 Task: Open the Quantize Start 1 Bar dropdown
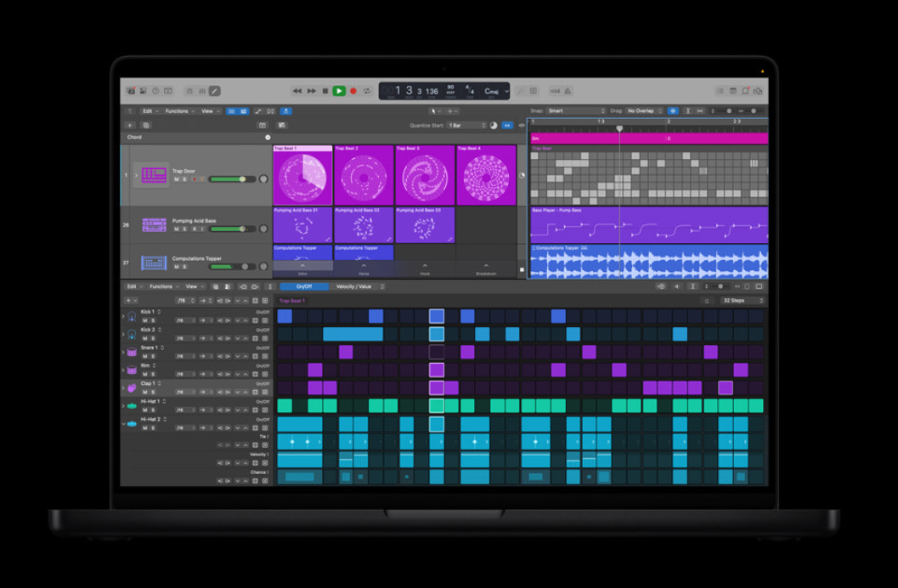(466, 125)
